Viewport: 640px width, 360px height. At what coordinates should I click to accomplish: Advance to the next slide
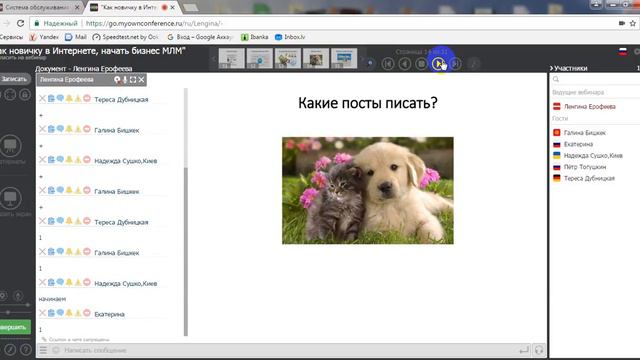438,64
